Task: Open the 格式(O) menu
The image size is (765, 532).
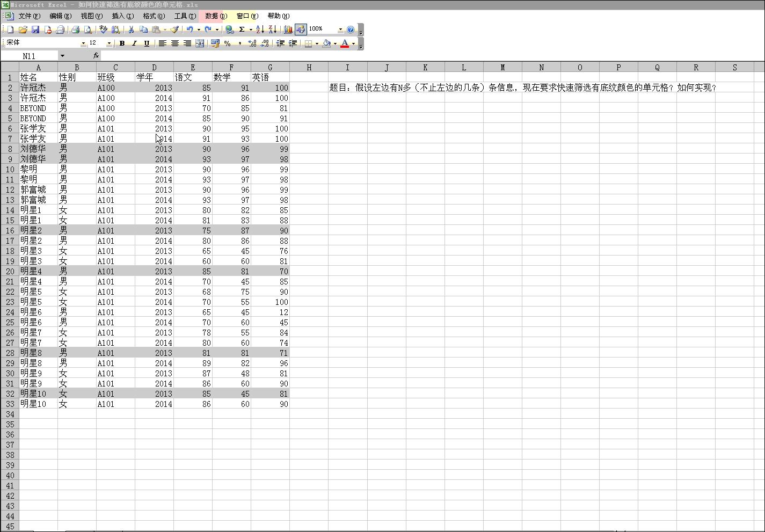Action: point(154,16)
